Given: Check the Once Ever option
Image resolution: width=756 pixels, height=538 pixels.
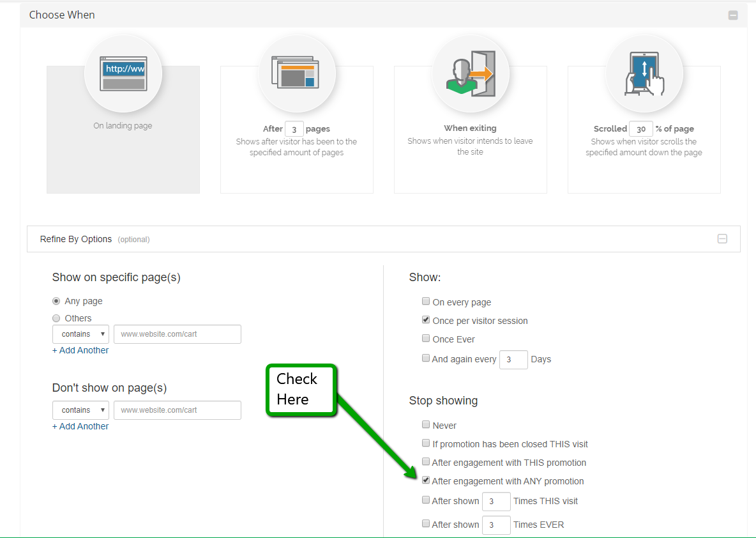Looking at the screenshot, I should (x=426, y=339).
